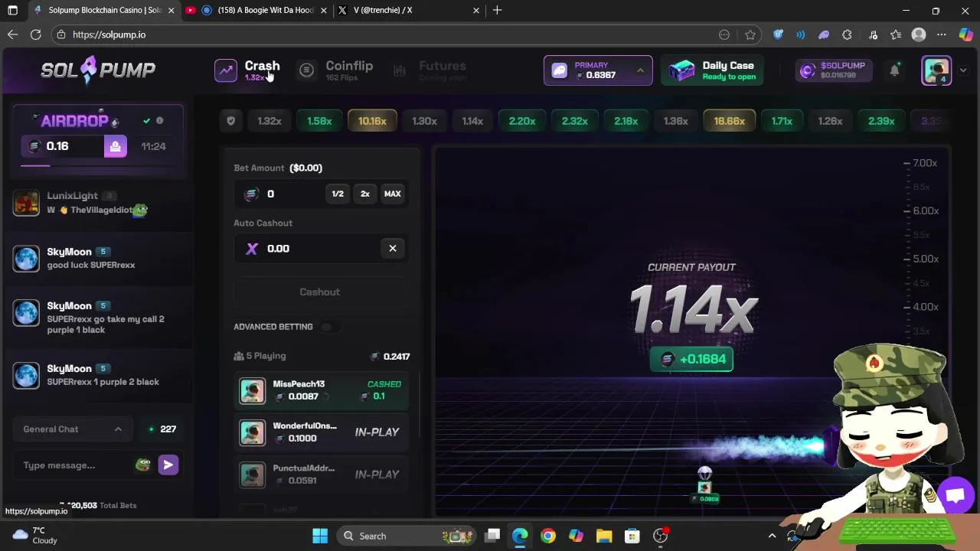The height and width of the screenshot is (551, 980).
Task: Select the 18.66x history multiplier
Action: (729, 121)
